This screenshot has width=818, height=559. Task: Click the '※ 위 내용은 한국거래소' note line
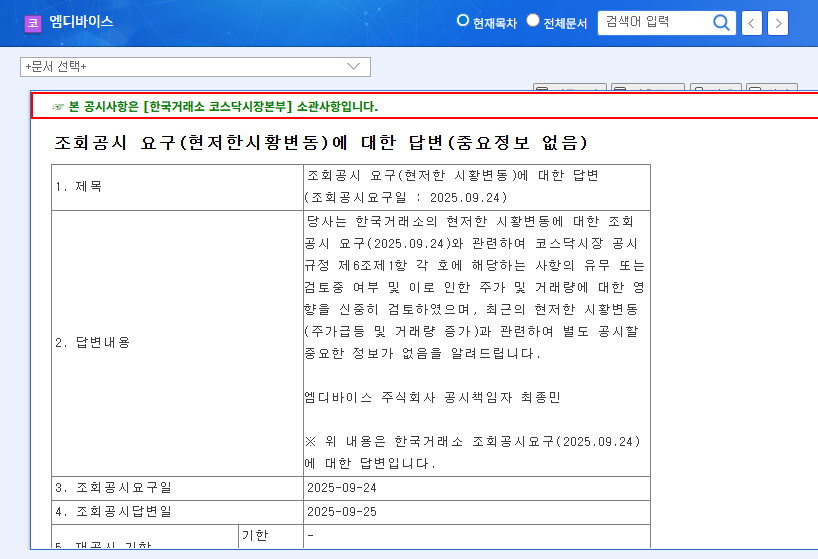coord(473,442)
